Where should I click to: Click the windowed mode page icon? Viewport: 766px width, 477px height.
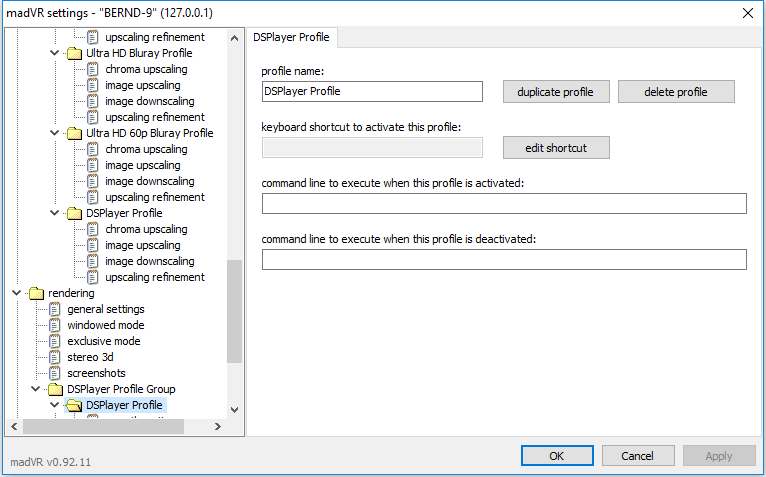coord(55,325)
